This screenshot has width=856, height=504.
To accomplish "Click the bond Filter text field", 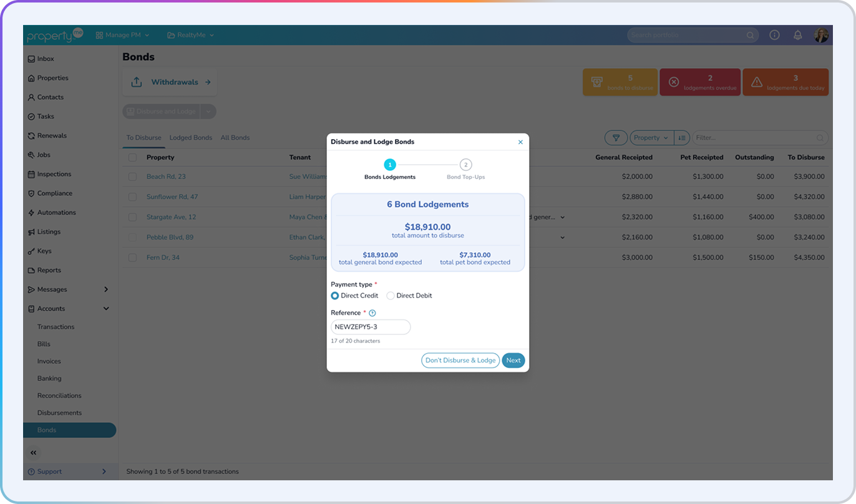I will 760,138.
